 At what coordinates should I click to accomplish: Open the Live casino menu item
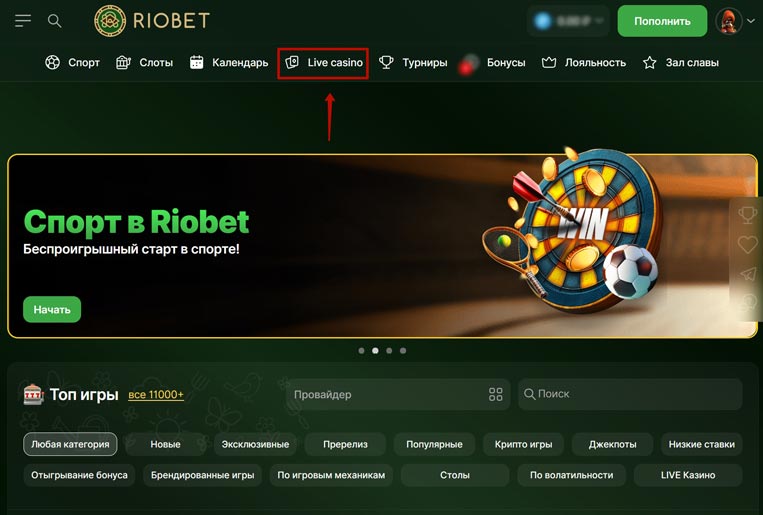pos(323,63)
